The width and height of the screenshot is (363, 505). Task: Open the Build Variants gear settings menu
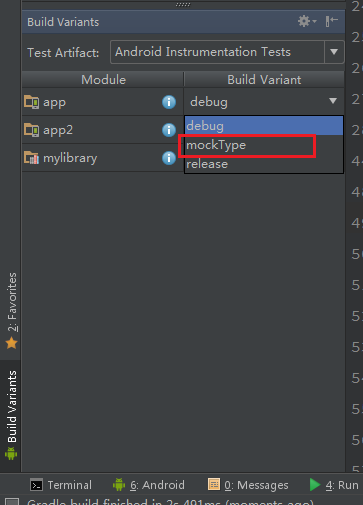(307, 21)
